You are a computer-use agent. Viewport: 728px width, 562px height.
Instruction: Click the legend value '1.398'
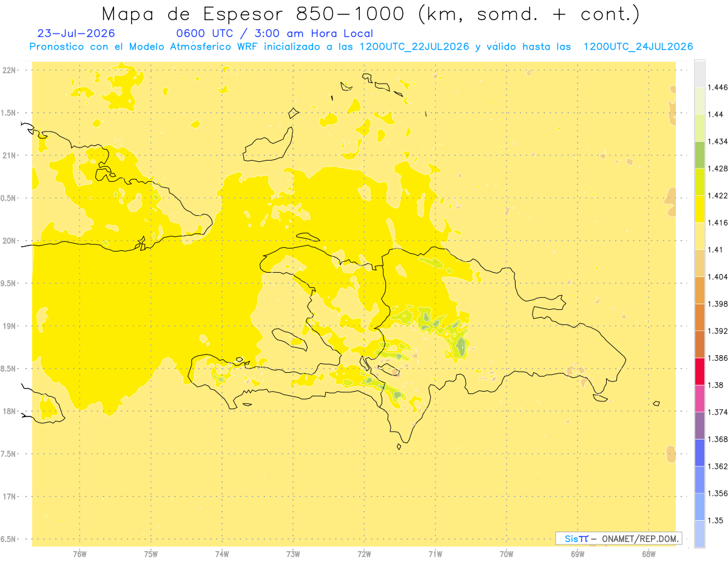[718, 304]
